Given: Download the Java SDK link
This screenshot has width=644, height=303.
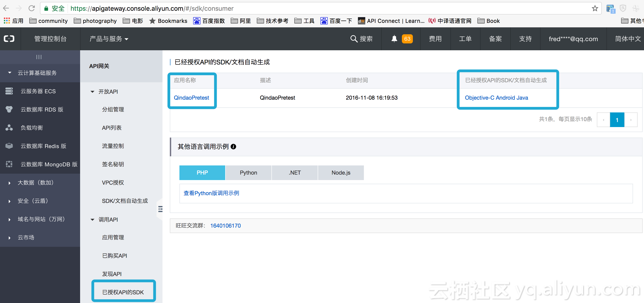Looking at the screenshot, I should pyautogui.click(x=522, y=98).
